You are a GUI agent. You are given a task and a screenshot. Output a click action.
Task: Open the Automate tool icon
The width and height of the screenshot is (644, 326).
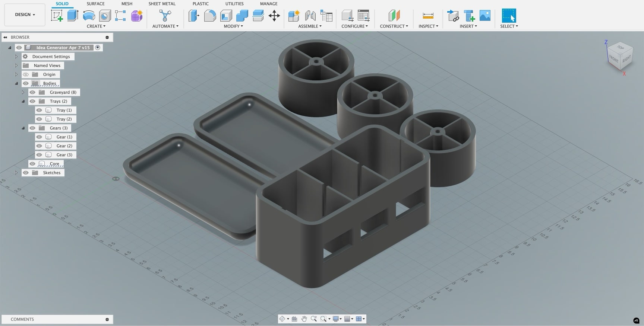click(x=165, y=16)
